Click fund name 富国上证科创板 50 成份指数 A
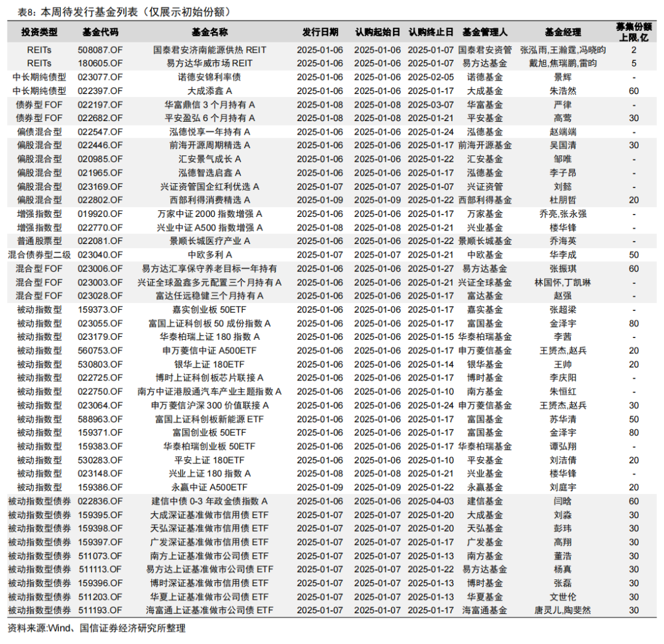The image size is (664, 644). pyautogui.click(x=210, y=323)
